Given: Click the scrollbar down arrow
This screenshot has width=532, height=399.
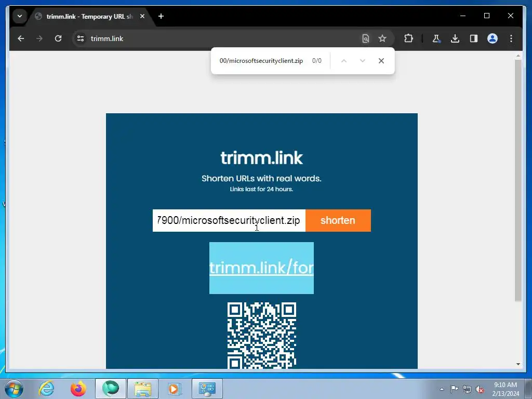Looking at the screenshot, I should (x=518, y=364).
